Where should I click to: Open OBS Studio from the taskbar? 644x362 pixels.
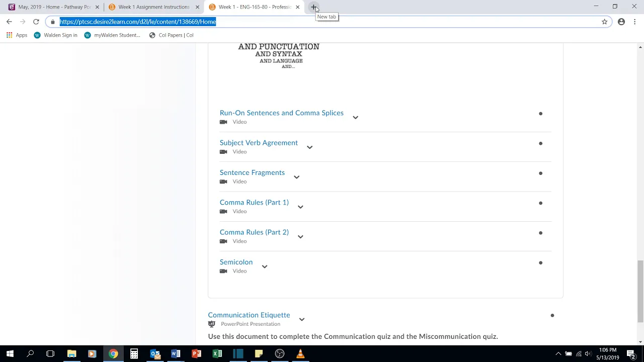point(280,354)
